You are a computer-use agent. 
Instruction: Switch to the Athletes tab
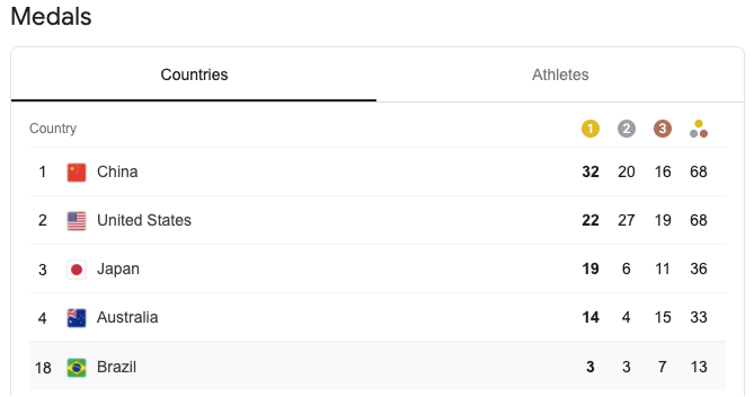(x=560, y=74)
